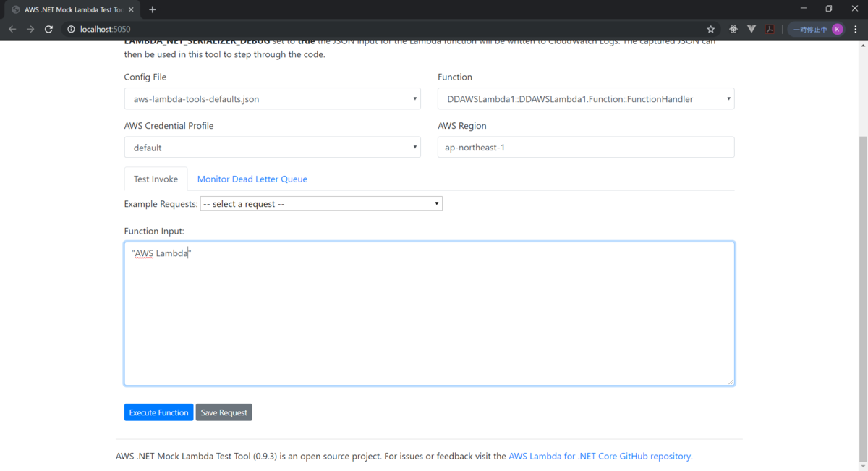Open the Vue devtools extension icon
The height and width of the screenshot is (471, 868).
tap(752, 29)
